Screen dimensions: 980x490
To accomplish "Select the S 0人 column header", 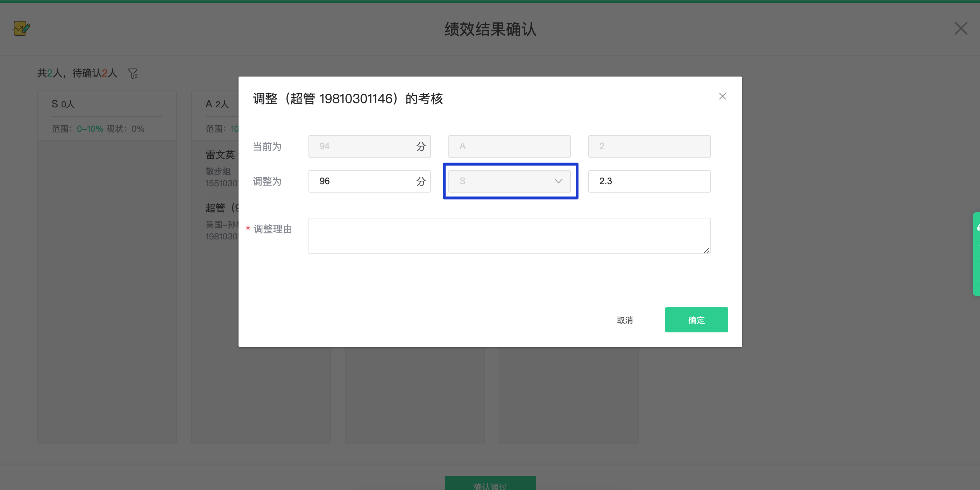I will [x=63, y=104].
